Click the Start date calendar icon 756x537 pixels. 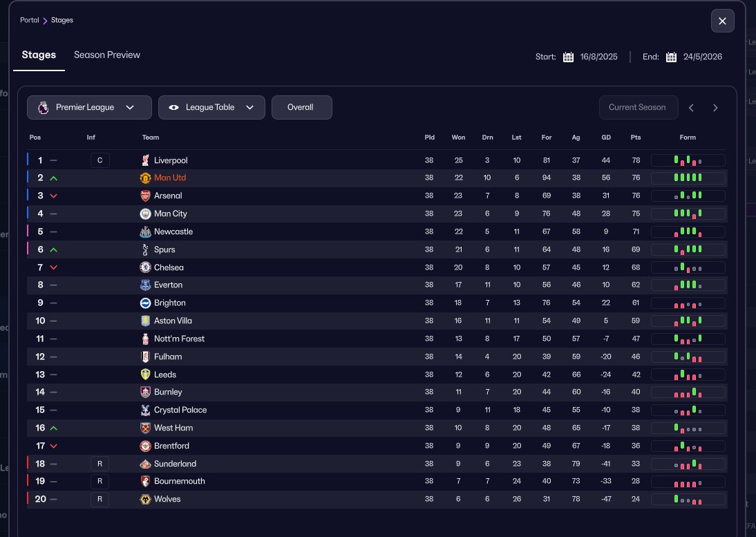(568, 57)
